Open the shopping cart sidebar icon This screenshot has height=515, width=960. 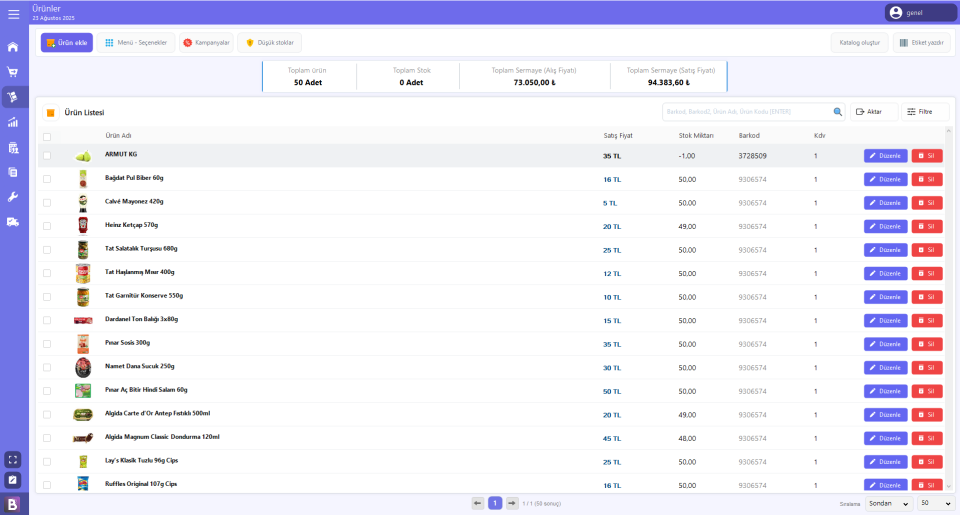13,72
